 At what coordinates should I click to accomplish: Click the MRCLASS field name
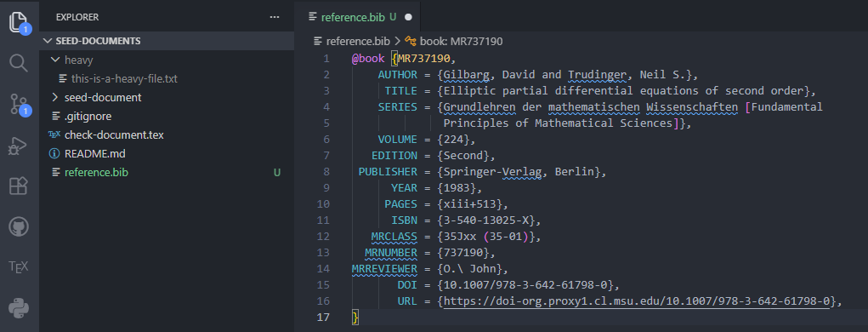[394, 237]
